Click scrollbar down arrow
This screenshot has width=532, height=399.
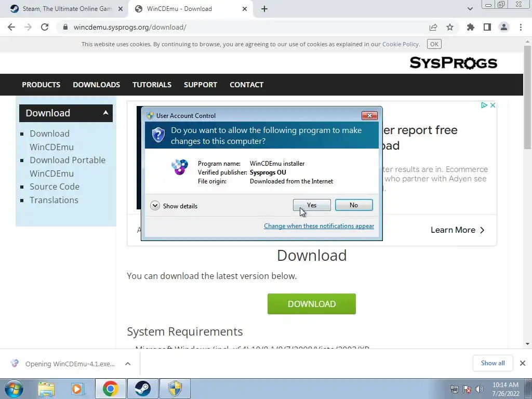[x=527, y=344]
